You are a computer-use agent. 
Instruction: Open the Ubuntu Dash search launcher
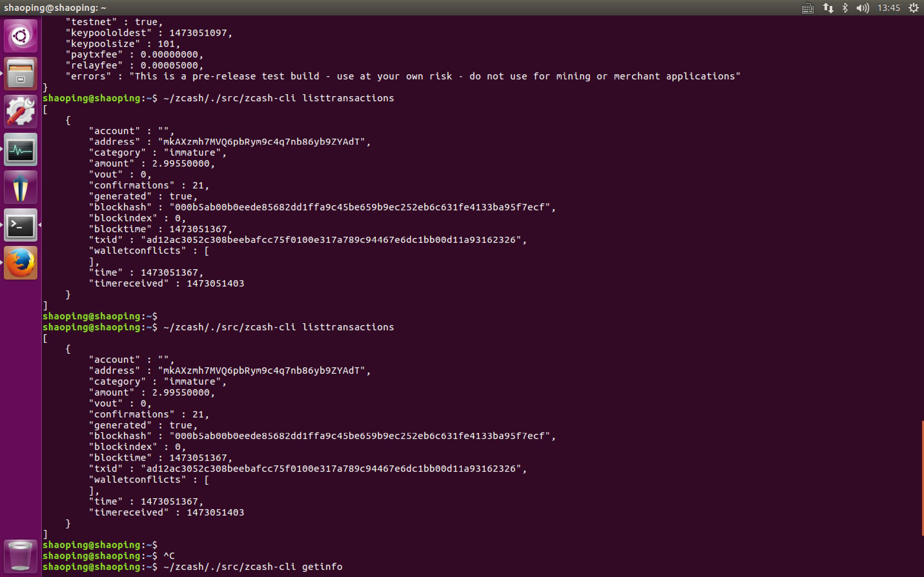tap(21, 36)
